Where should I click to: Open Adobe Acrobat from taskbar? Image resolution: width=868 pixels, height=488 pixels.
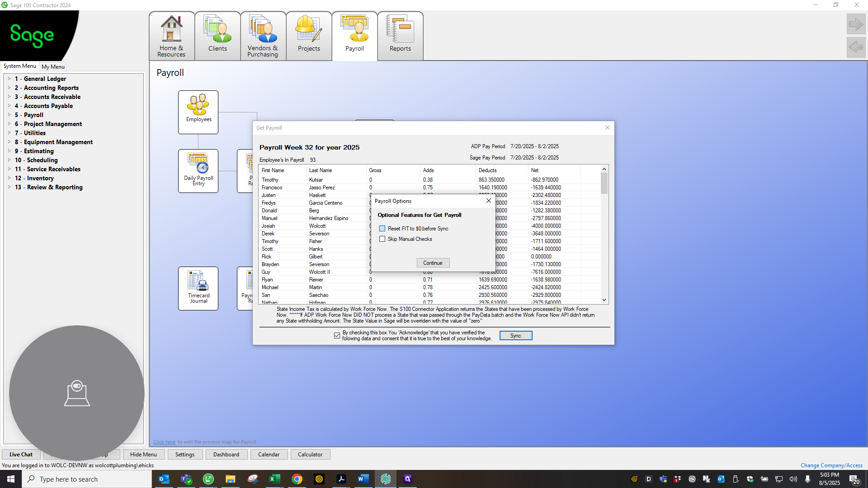pos(341,479)
